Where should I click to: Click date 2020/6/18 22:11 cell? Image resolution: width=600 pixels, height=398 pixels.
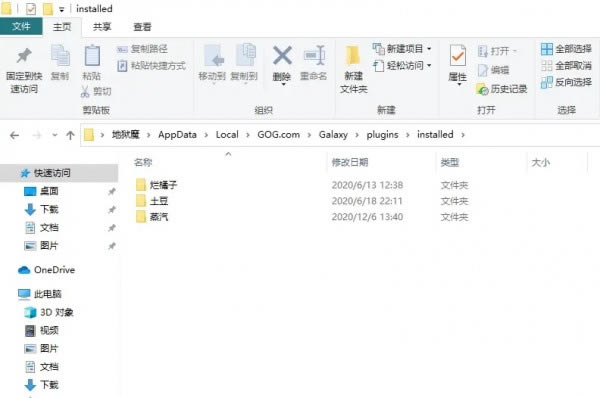coord(367,201)
